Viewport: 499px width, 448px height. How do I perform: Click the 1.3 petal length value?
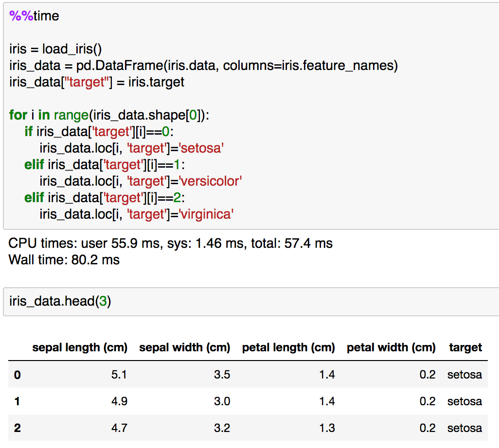[x=327, y=428]
